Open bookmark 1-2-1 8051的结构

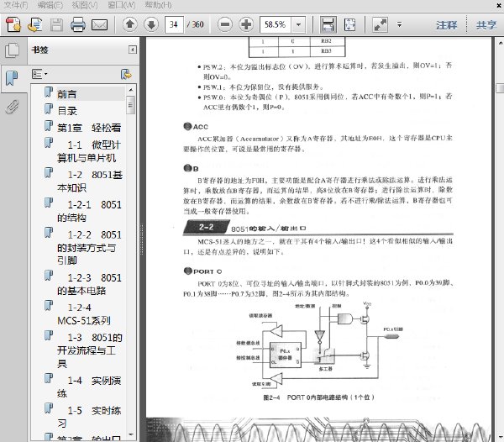point(89,211)
